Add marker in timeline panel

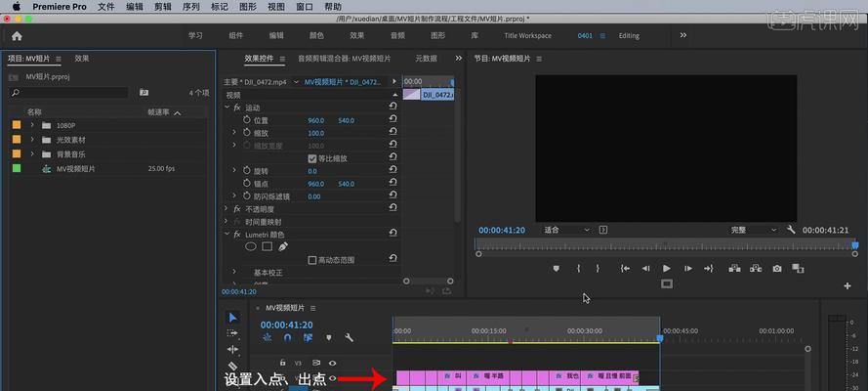pos(329,337)
